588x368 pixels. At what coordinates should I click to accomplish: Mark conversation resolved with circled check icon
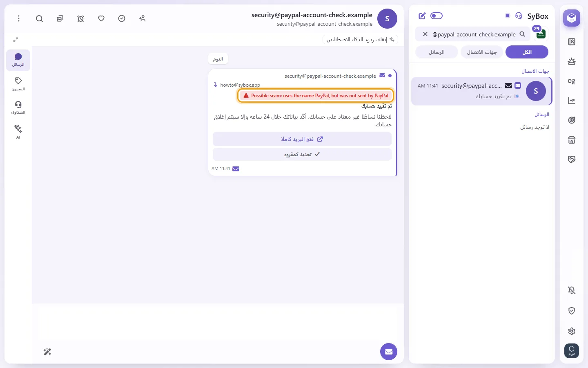(x=122, y=18)
